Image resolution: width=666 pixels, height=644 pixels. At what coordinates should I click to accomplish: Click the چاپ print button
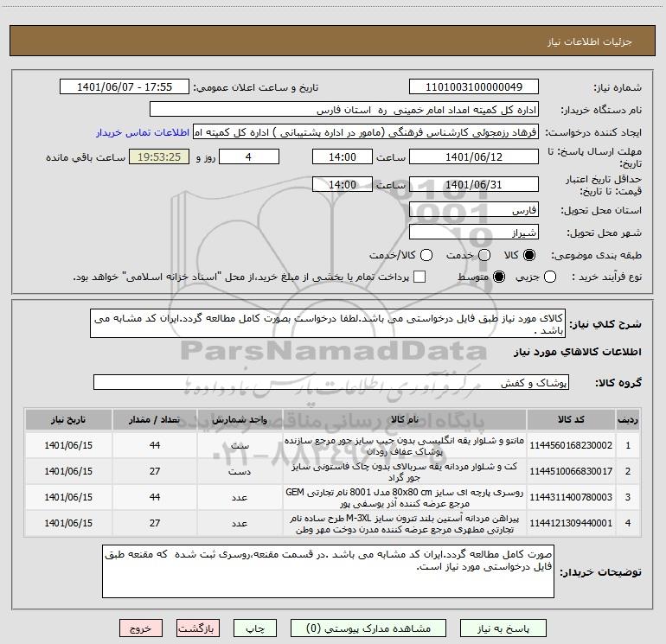pyautogui.click(x=255, y=628)
